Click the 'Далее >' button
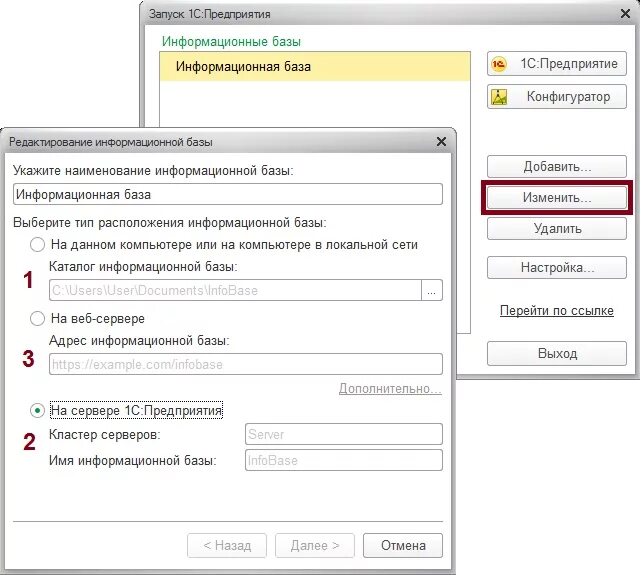The height and width of the screenshot is (575, 641). click(x=315, y=546)
